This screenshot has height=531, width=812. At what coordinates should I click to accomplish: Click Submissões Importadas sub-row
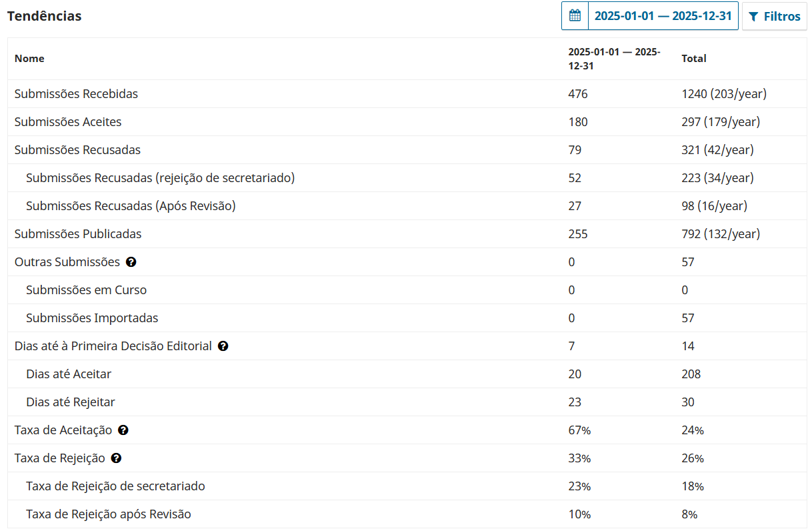point(407,318)
